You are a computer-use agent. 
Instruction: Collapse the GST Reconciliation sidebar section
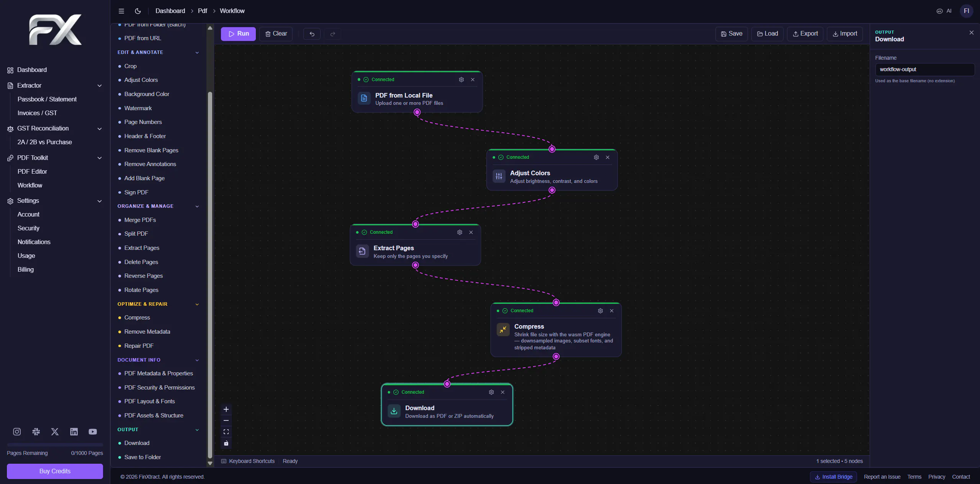click(100, 129)
